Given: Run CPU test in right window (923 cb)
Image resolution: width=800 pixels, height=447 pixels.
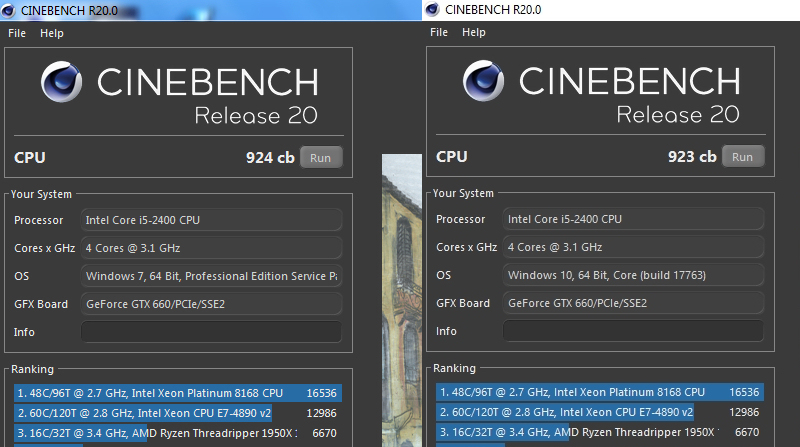Looking at the screenshot, I should (742, 157).
